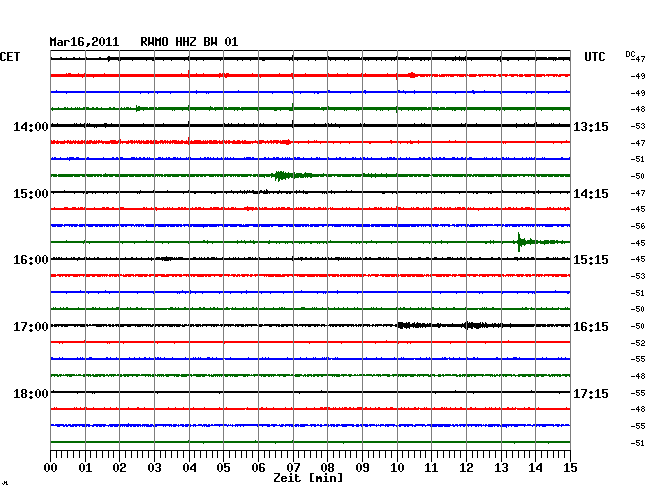Click the 13 minute axis tick label
650x494 pixels.
click(x=501, y=467)
